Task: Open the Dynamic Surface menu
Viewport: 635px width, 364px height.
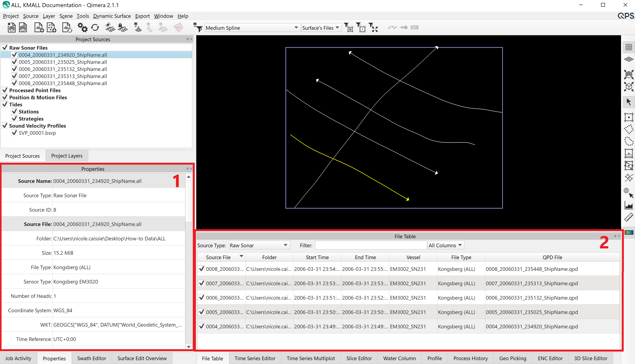Action: coord(112,16)
